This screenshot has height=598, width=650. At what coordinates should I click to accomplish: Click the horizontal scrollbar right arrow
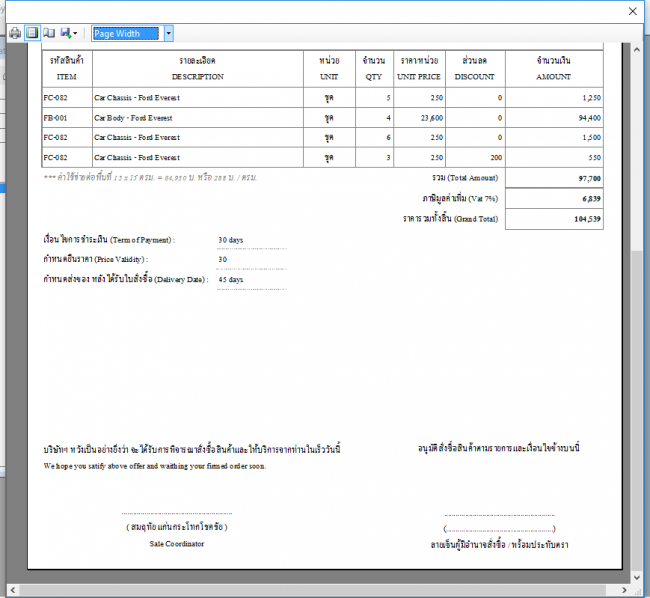(x=624, y=590)
